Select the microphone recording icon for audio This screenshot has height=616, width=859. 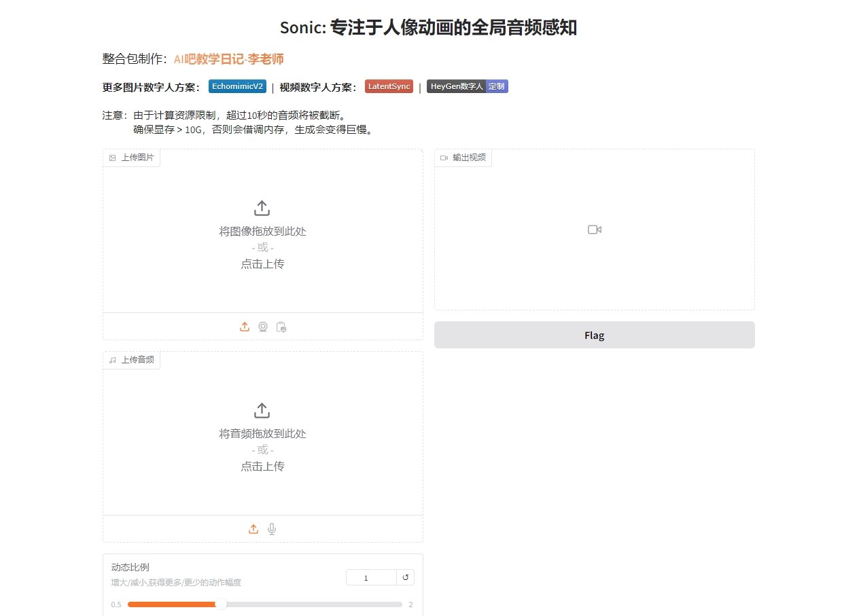(272, 529)
